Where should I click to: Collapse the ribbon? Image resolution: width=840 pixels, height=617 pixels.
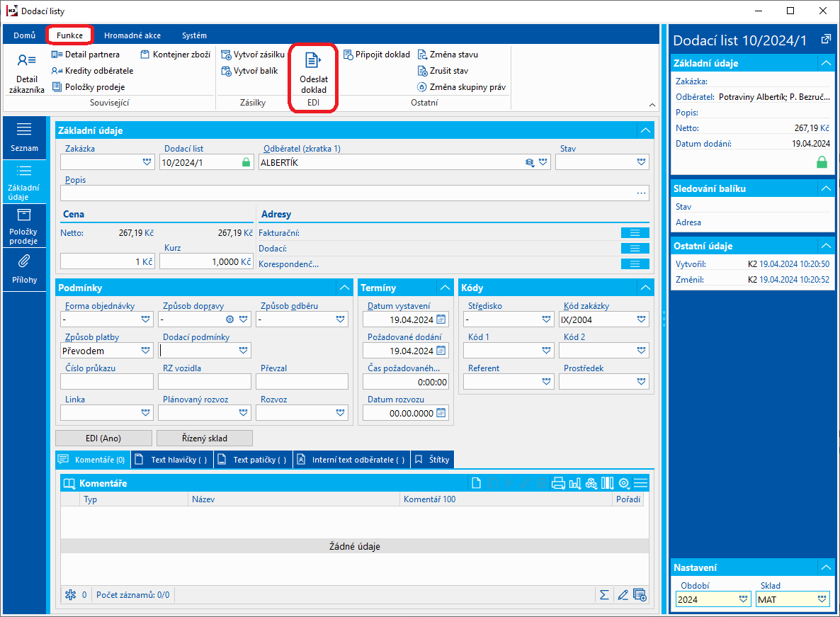coord(652,105)
